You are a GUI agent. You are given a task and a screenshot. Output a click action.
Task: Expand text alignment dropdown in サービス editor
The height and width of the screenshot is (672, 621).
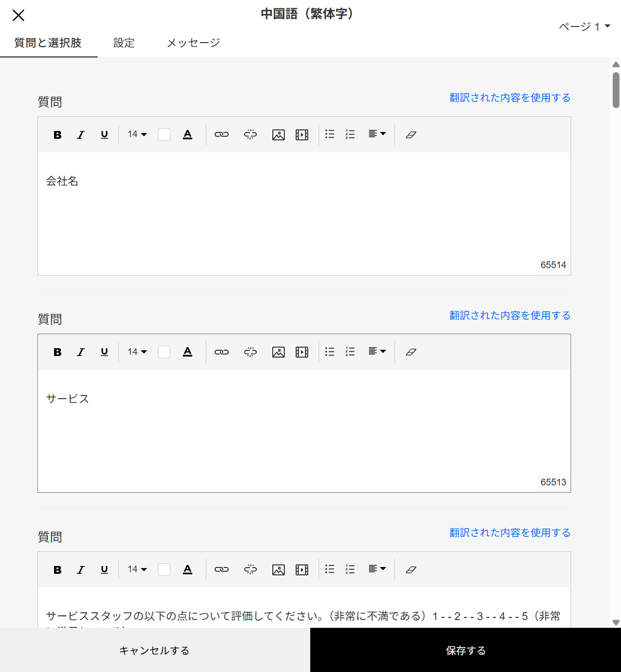[x=377, y=352]
